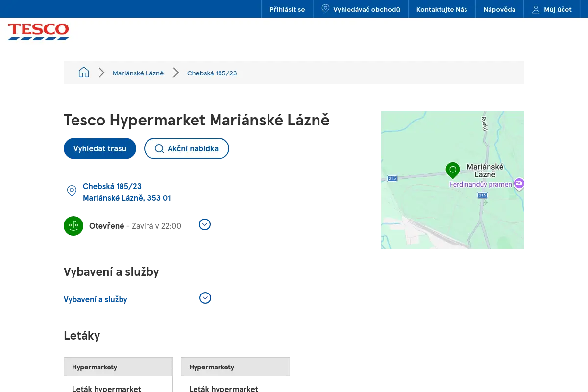The image size is (588, 392).
Task: Click the Mariánské Lázně label on map
Action: click(x=485, y=171)
